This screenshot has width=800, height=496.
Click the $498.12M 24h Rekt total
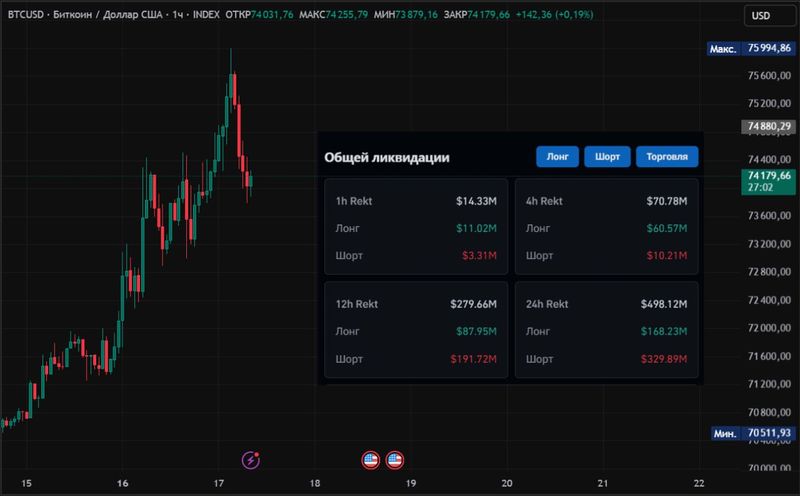pos(665,304)
